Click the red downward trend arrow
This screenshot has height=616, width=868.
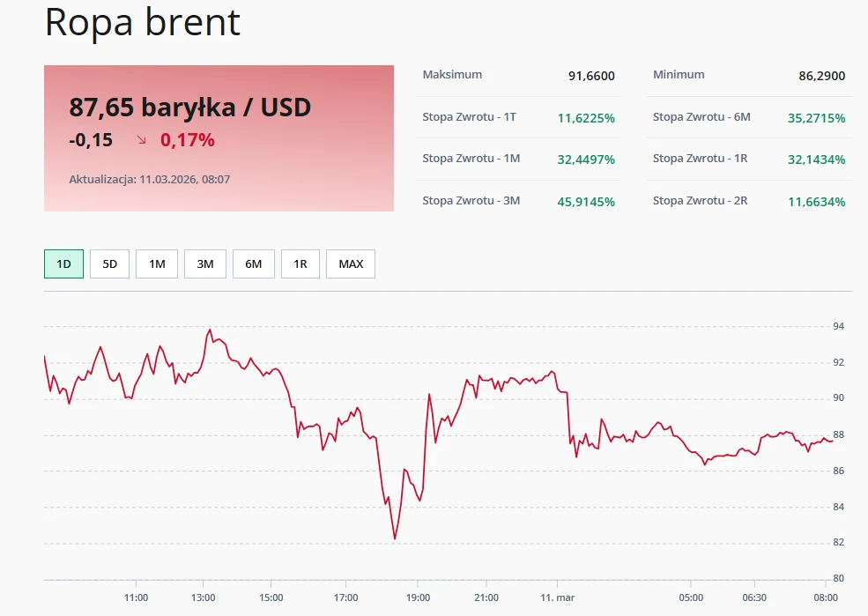tap(143, 139)
